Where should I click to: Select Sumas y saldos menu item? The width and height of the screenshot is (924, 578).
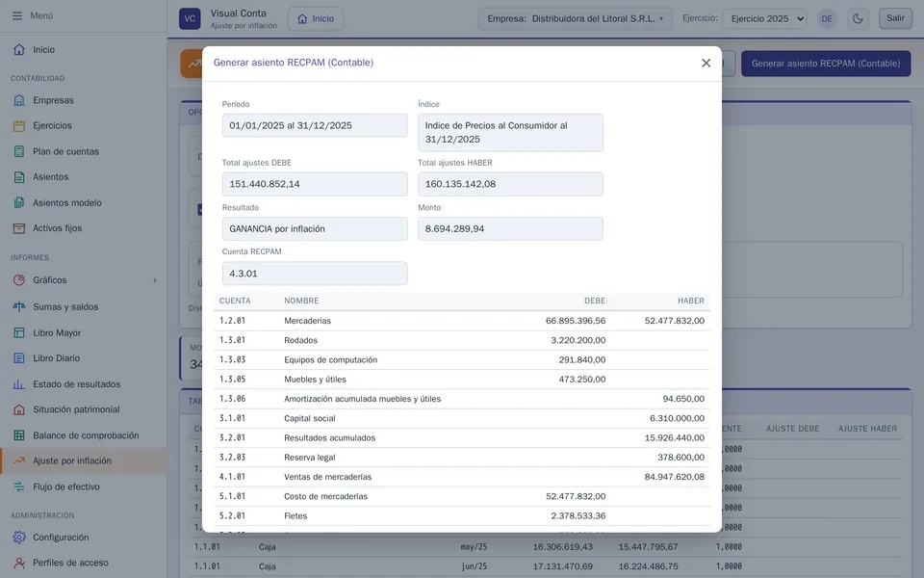83,306
